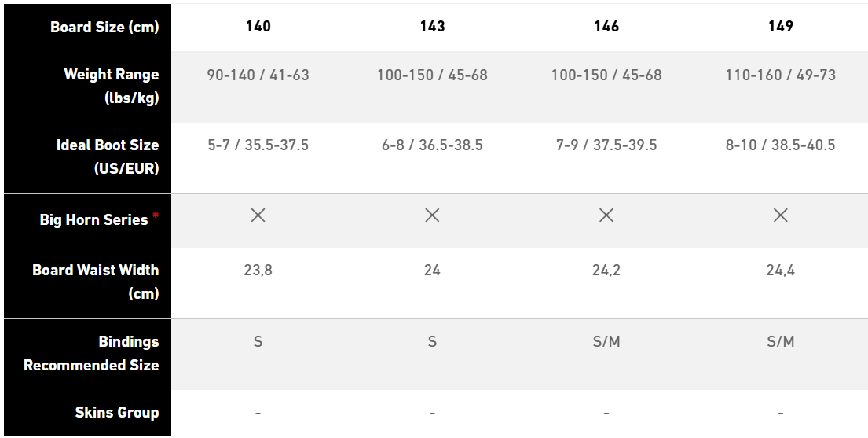Click the X icon under board size 149
The height and width of the screenshot is (438, 868).
[x=780, y=215]
